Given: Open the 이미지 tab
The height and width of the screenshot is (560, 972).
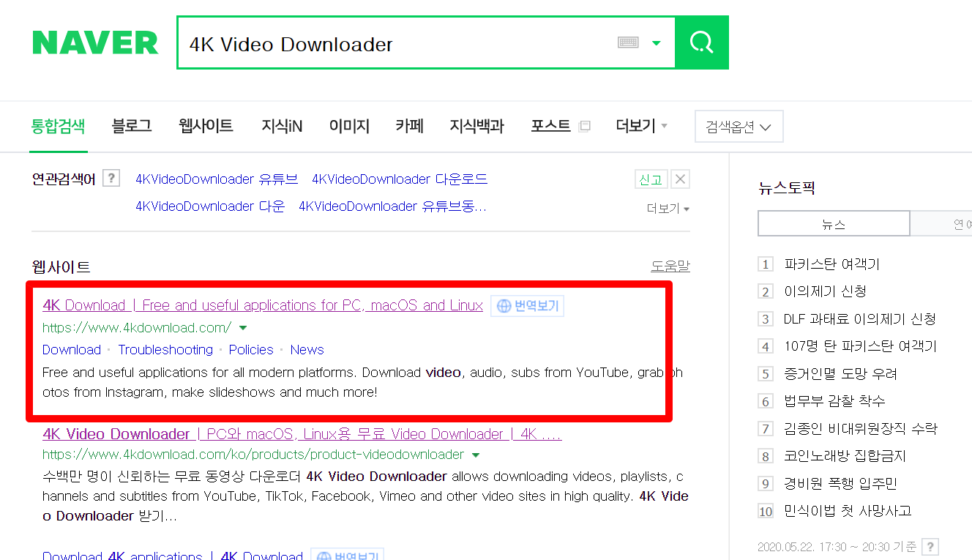Looking at the screenshot, I should click(349, 126).
